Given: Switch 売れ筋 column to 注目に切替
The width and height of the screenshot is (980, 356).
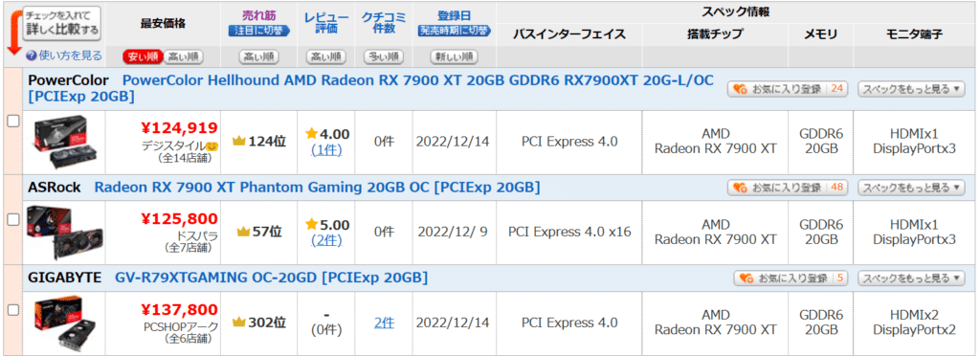Looking at the screenshot, I should (258, 30).
